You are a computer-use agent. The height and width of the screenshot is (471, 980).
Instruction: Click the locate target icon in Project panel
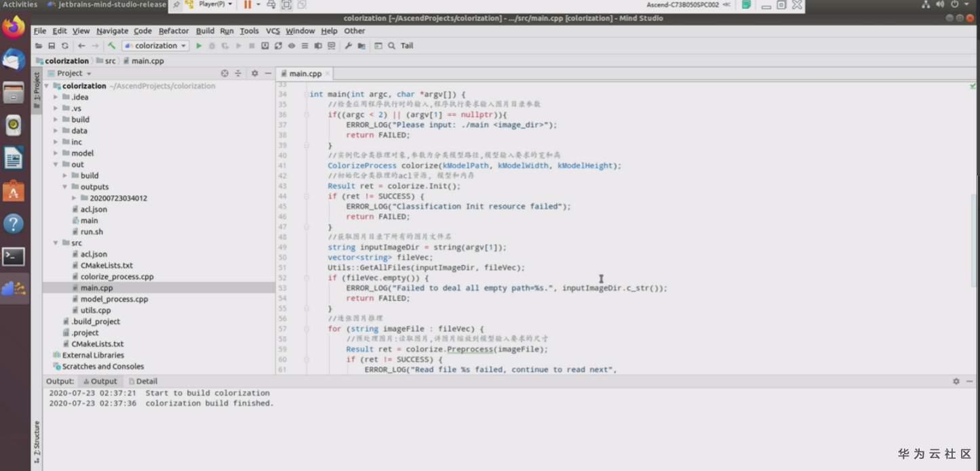[224, 73]
